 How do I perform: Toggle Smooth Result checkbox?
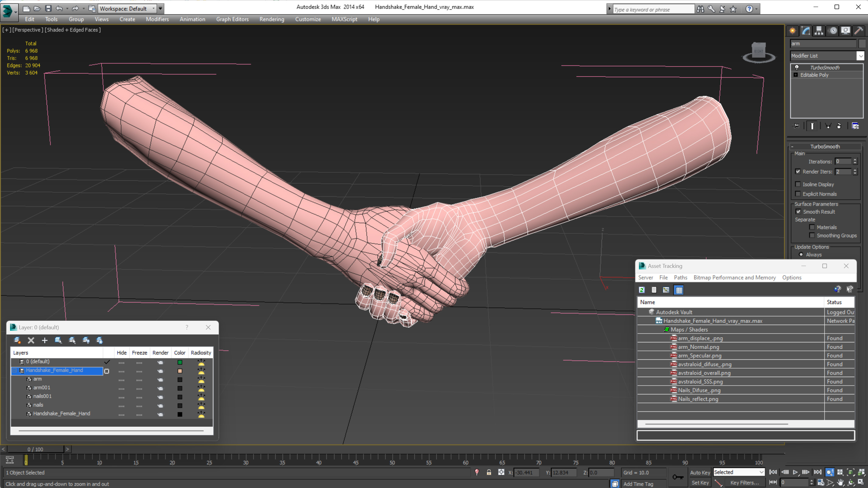point(798,212)
